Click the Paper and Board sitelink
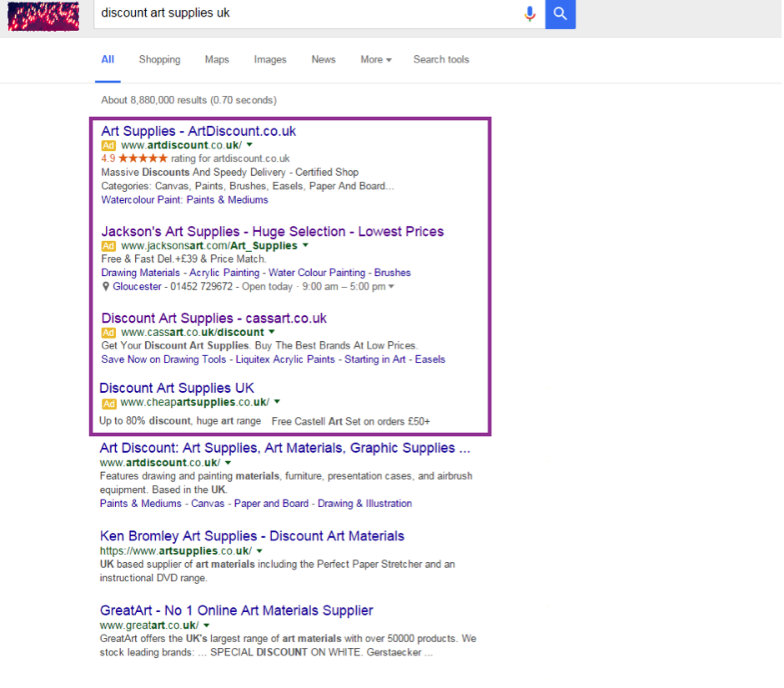 coord(272,504)
